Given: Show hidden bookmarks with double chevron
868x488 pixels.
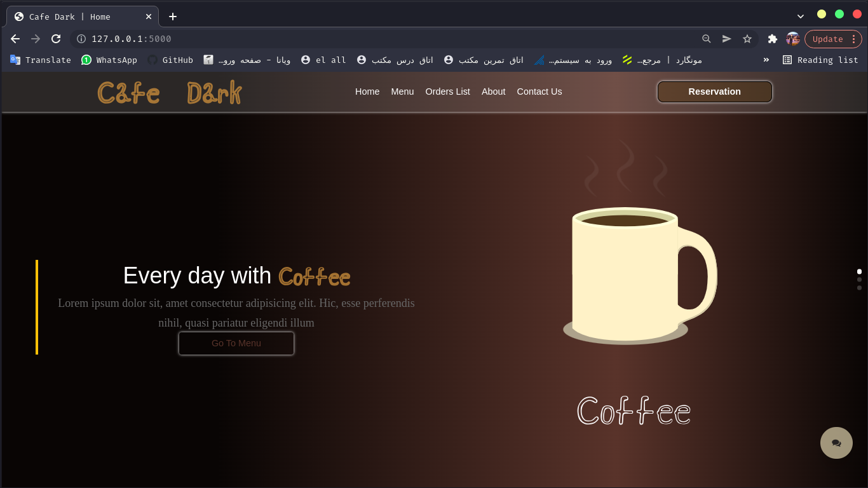Looking at the screenshot, I should tap(766, 60).
